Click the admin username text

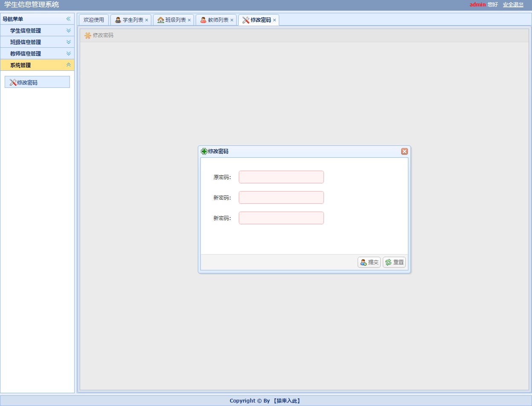pos(477,5)
